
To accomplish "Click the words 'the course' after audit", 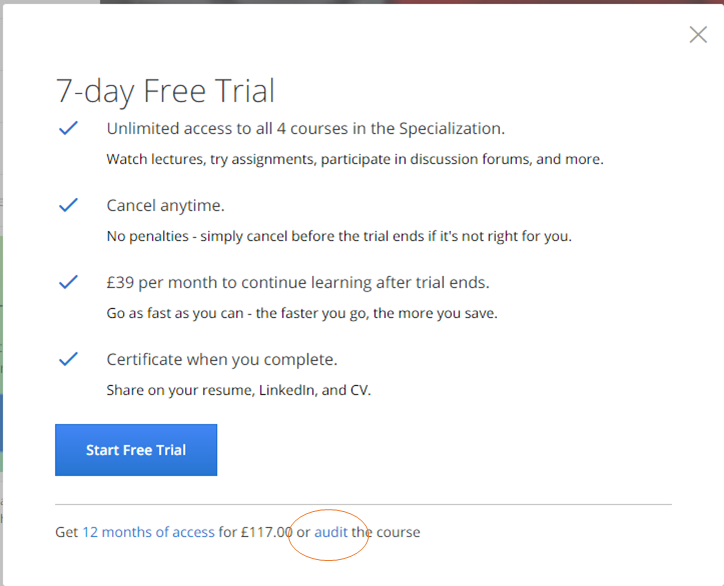I will (386, 532).
